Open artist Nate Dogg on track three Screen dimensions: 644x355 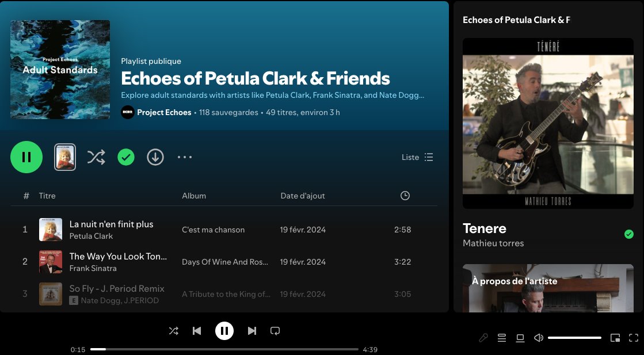coord(97,300)
